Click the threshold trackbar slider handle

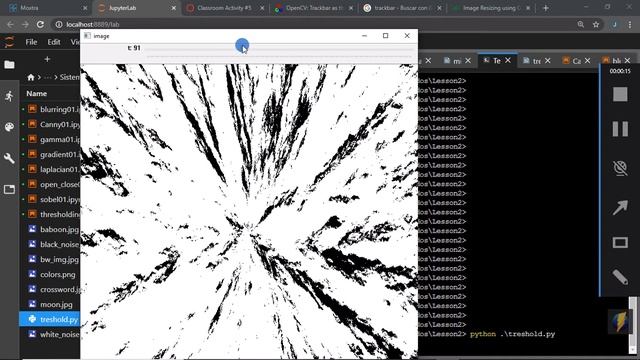point(242,45)
